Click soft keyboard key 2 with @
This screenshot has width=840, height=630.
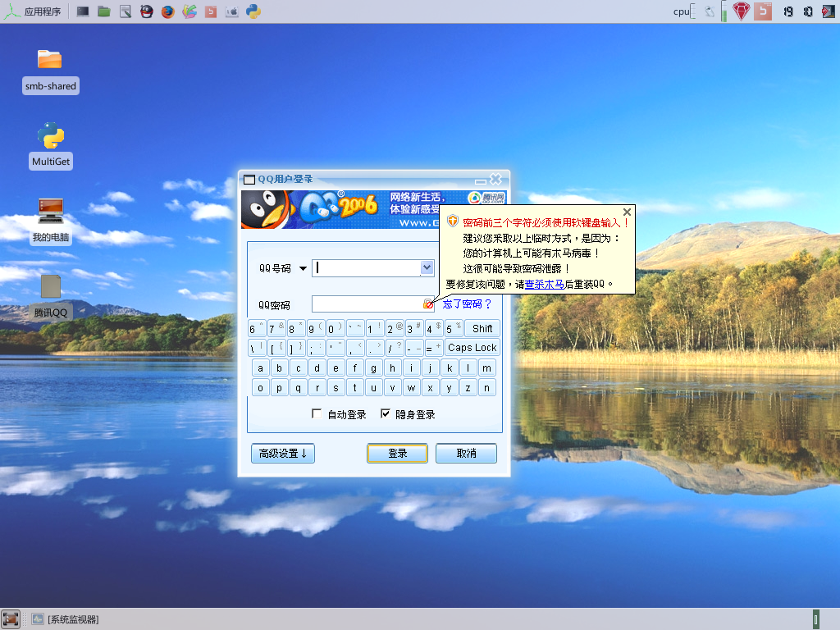tap(395, 328)
